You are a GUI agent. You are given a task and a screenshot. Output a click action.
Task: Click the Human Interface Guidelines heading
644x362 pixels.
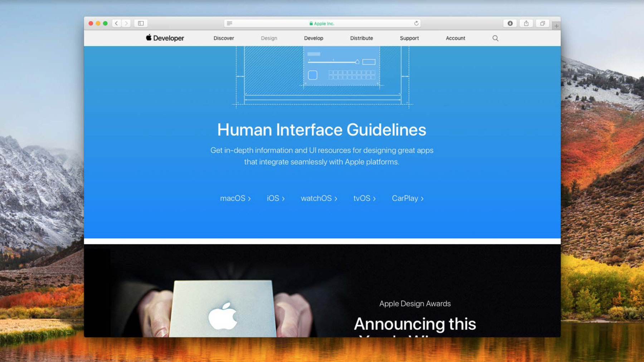tap(322, 129)
